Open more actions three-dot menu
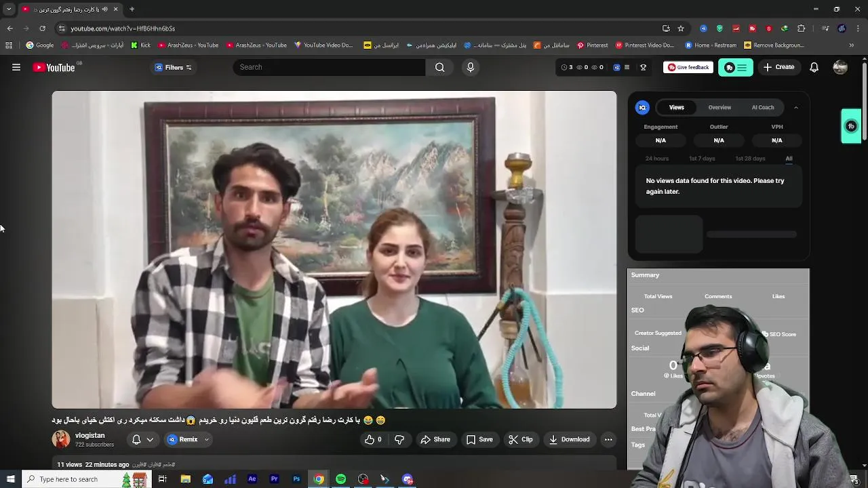The width and height of the screenshot is (868, 488). coord(608,439)
